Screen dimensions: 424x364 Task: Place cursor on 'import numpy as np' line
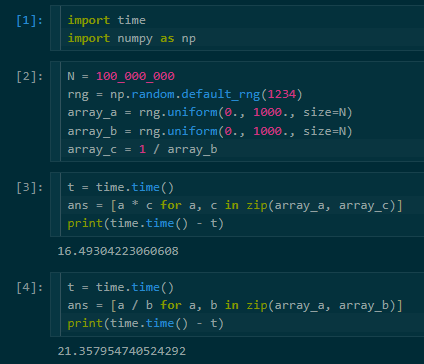point(132,39)
